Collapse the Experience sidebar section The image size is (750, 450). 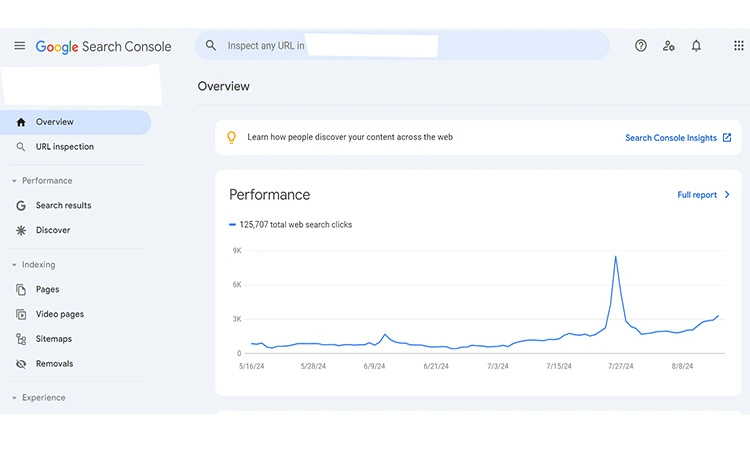tap(38, 398)
